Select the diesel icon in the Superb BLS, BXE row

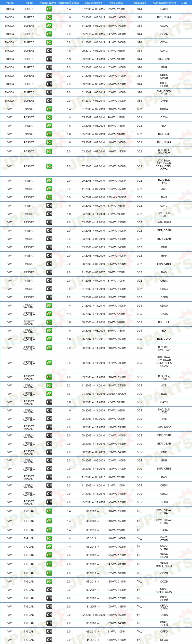click(x=49, y=59)
